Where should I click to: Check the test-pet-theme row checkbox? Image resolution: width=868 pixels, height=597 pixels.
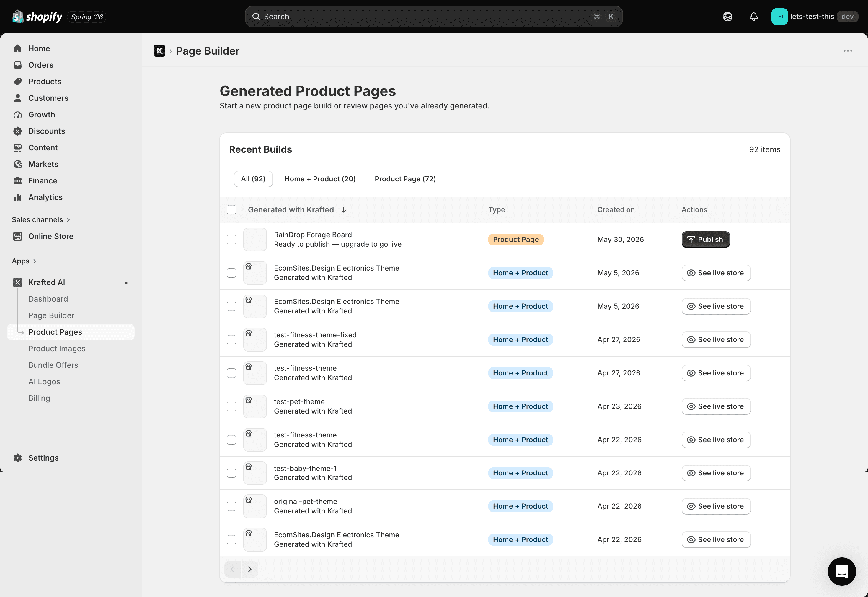(231, 406)
